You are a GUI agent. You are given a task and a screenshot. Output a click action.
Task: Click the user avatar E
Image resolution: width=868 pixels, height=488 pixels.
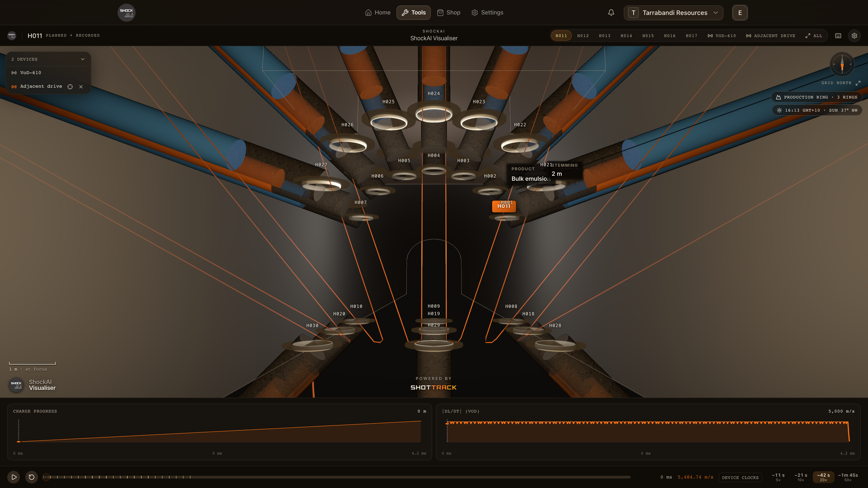(x=740, y=13)
